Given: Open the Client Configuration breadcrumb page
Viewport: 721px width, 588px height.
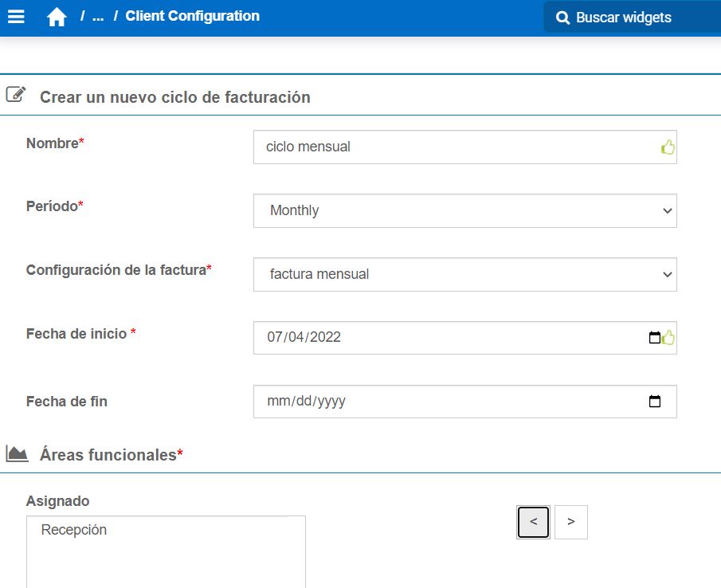Looking at the screenshot, I should [190, 16].
